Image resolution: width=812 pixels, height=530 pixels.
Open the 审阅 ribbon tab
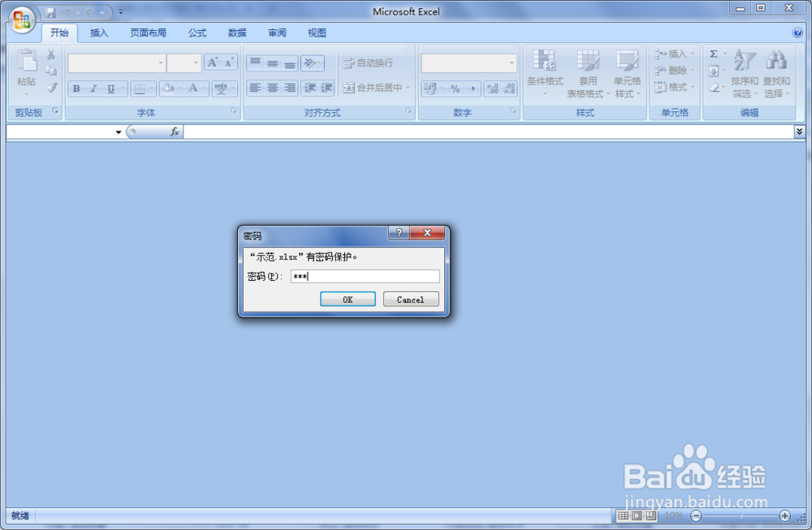coord(277,32)
